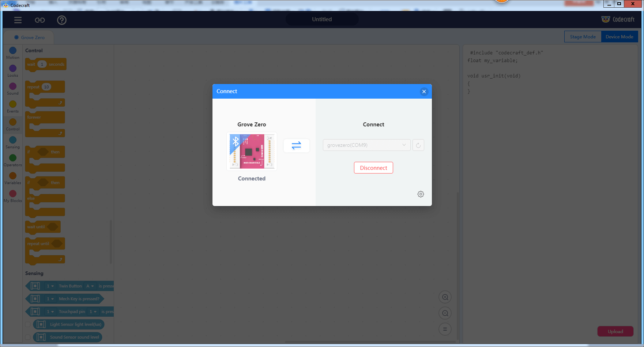Image resolution: width=644 pixels, height=347 pixels.
Task: Click the Codecraft logo in header
Action: click(x=618, y=19)
